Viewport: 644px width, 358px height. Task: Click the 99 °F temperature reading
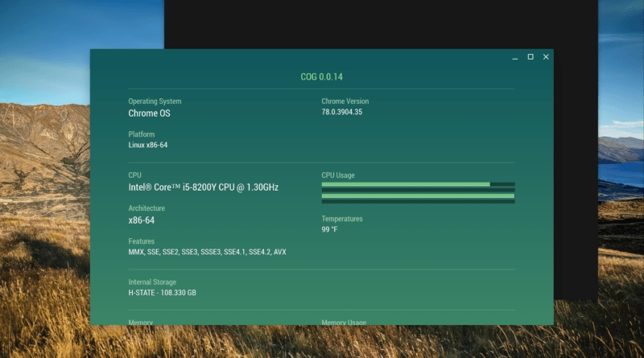coord(330,230)
